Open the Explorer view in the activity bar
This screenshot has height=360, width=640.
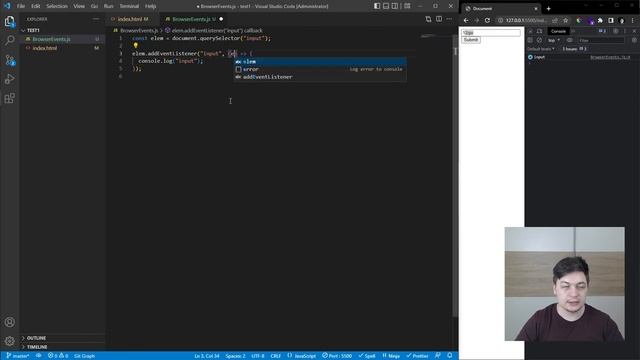pos(9,21)
